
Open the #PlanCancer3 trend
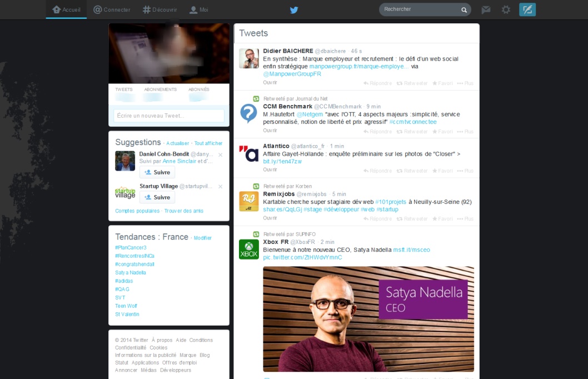pyautogui.click(x=131, y=247)
